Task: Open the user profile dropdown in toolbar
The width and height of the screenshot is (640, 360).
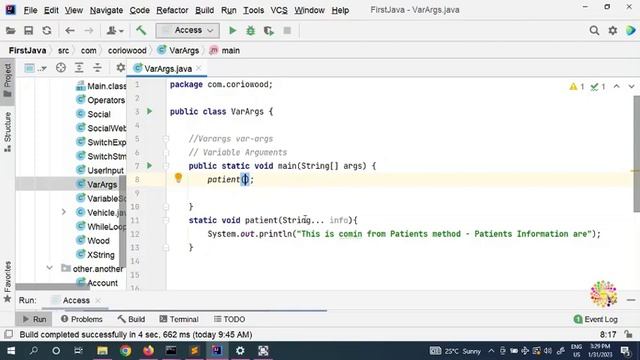Action: [x=115, y=31]
